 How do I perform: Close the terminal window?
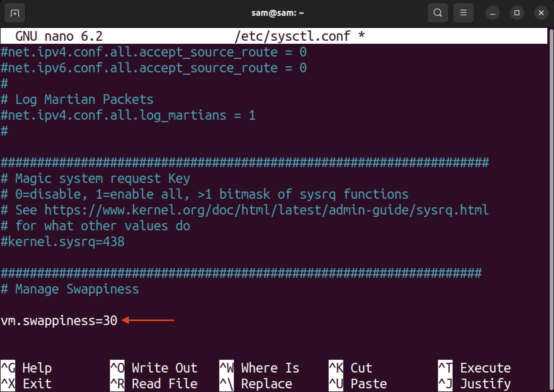click(x=541, y=13)
